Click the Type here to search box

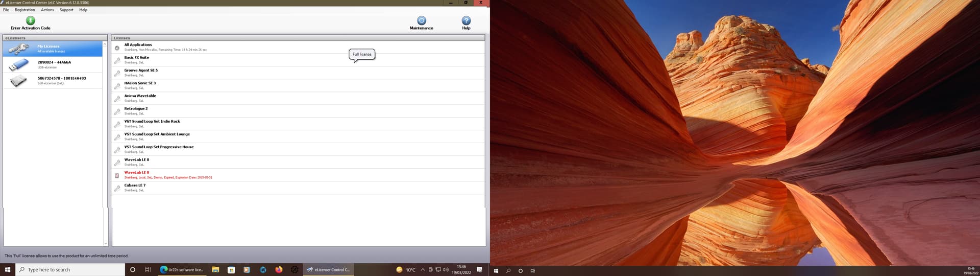[x=70, y=270]
